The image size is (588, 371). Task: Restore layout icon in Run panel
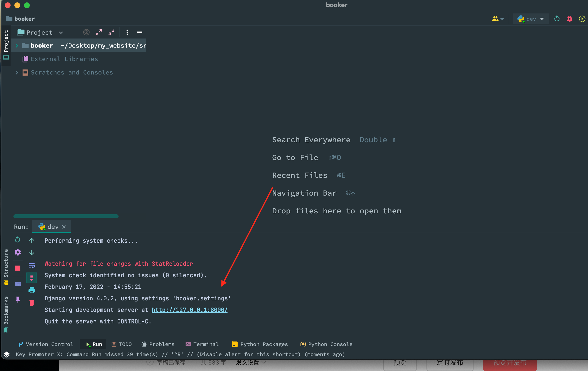tap(18, 284)
